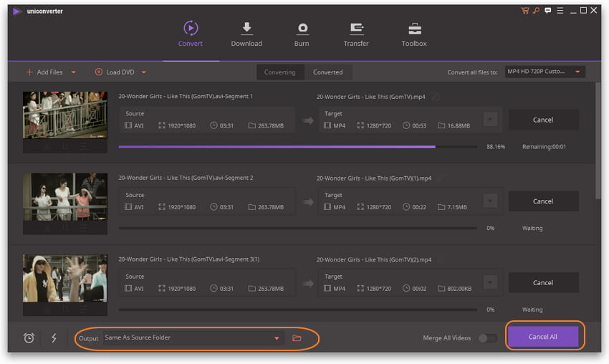Screen dimensions: 609x364
Task: Switch to the Convert tab
Action: tap(191, 34)
